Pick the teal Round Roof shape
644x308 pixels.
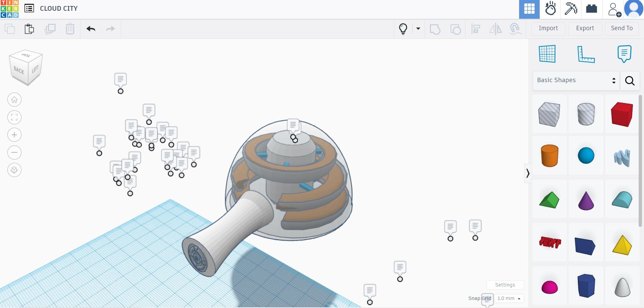622,200
